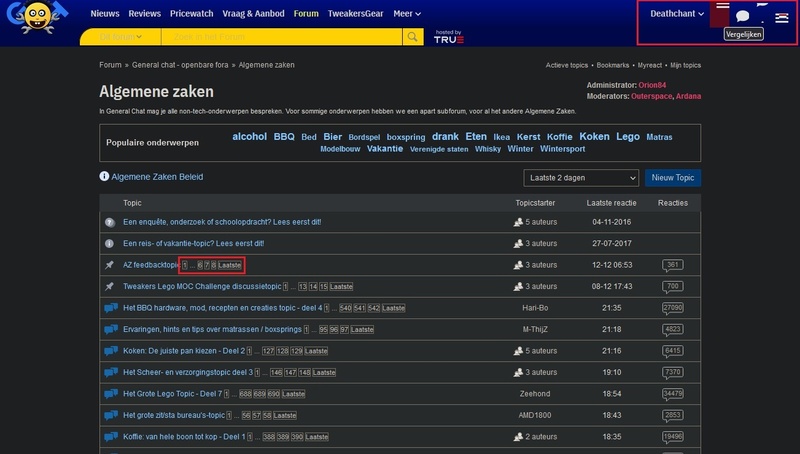Open the AZ feedbacktopic thread
Image resolution: width=800 pixels, height=454 pixels.
click(x=151, y=265)
